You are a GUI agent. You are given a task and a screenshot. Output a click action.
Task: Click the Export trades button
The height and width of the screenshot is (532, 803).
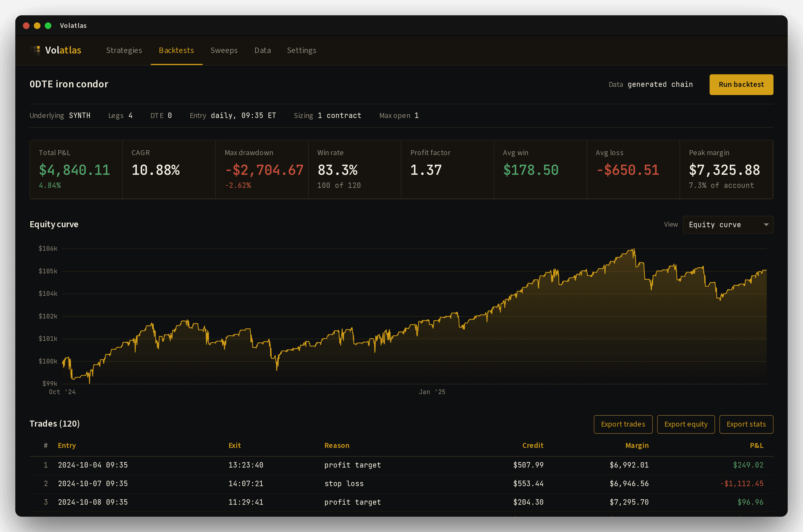coord(623,424)
